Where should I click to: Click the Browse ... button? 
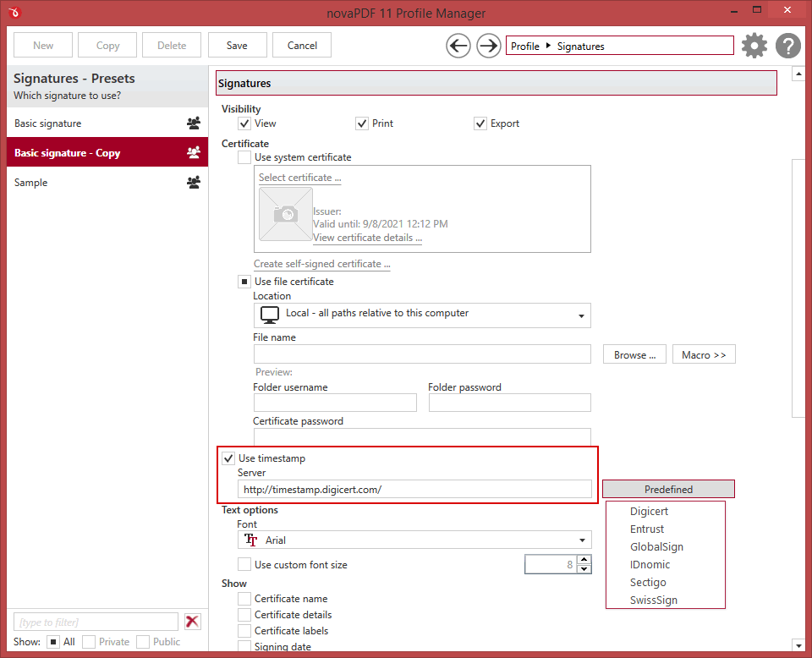(x=634, y=354)
